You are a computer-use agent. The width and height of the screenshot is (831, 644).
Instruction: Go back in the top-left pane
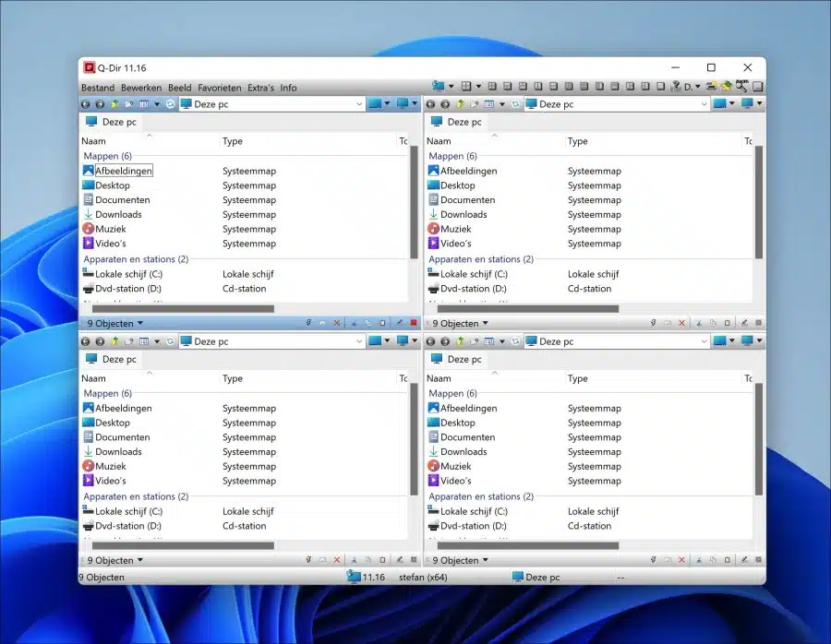pos(85,104)
